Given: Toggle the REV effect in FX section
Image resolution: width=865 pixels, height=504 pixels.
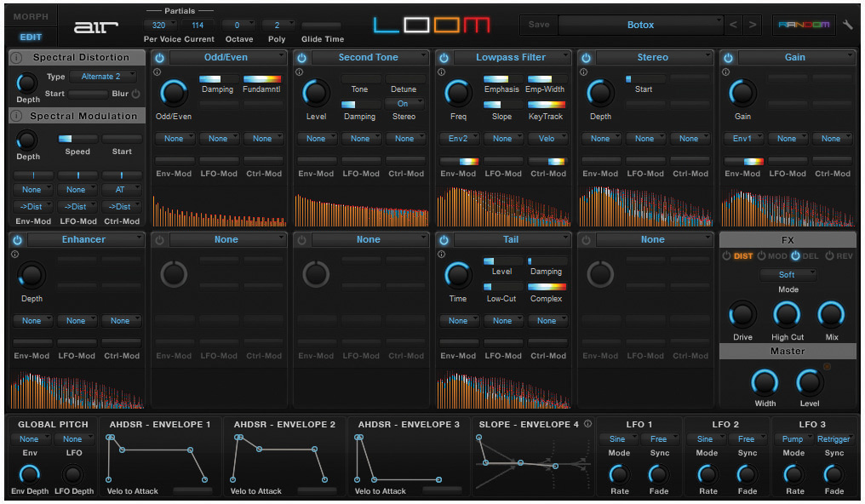Looking at the screenshot, I should coord(839,256).
